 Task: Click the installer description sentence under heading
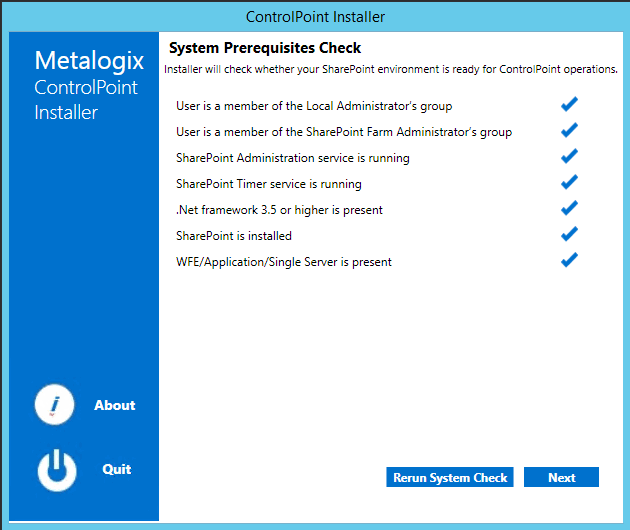[391, 69]
